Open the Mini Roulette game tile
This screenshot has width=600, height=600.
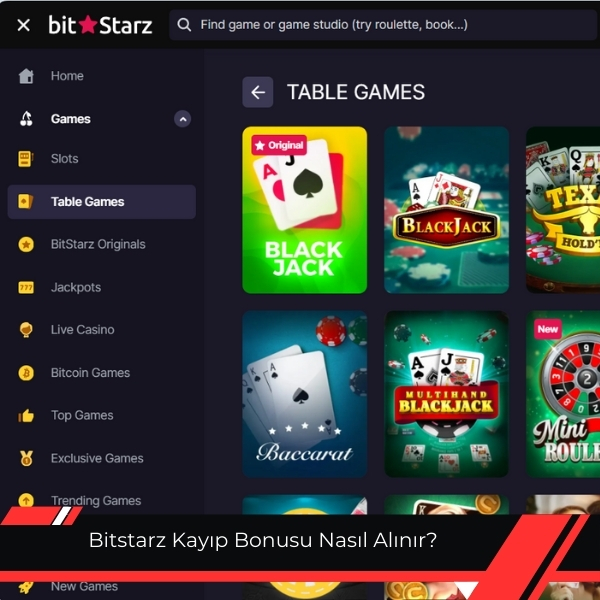coord(563,394)
